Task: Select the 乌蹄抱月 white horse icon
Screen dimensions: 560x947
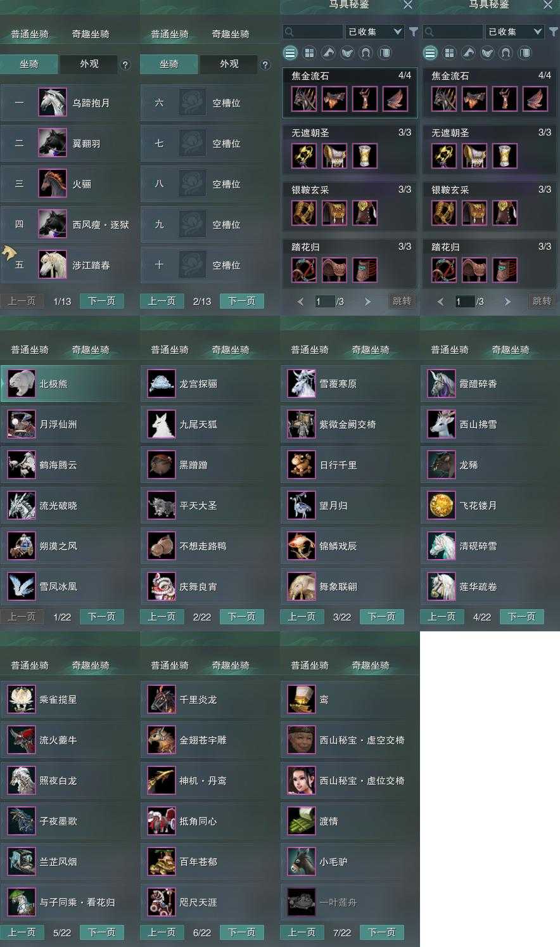Action: [x=53, y=103]
